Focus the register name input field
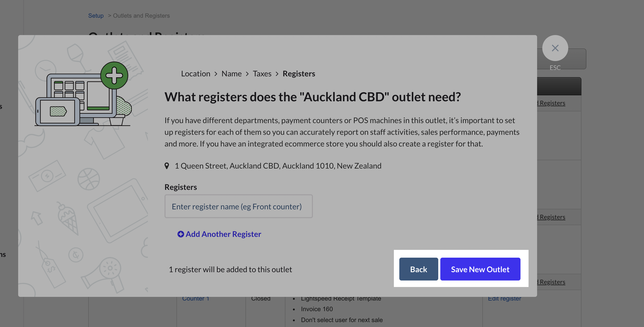The width and height of the screenshot is (644, 327). tap(238, 206)
